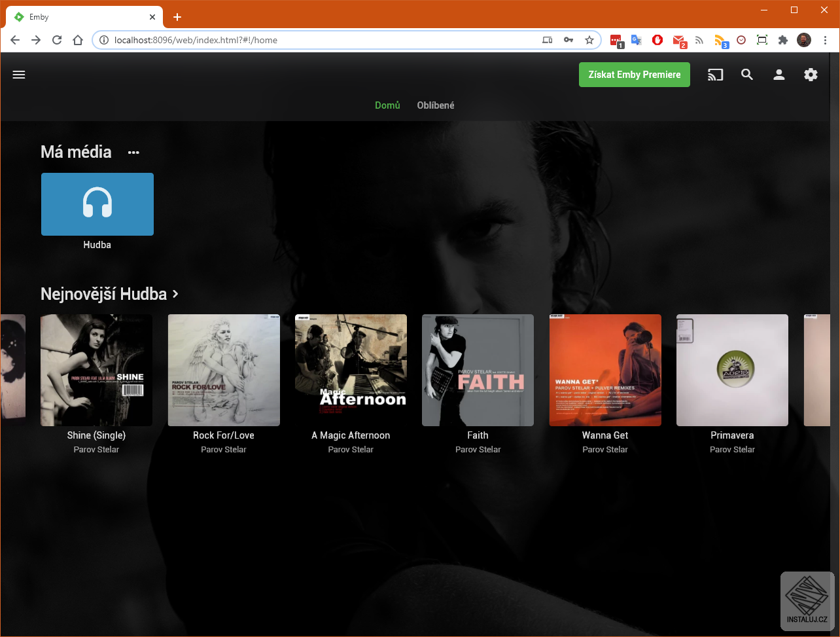840x637 pixels.
Task: Open the Chrome profile avatar
Action: point(804,40)
